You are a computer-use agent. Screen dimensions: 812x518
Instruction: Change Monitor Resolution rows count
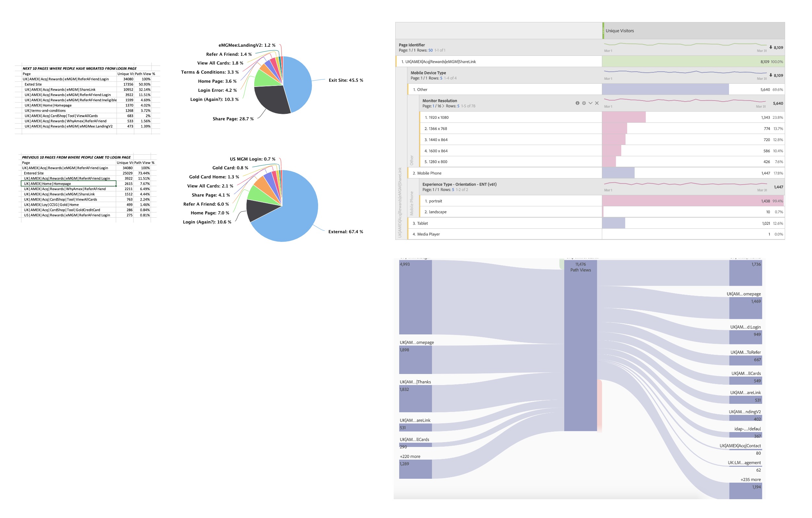click(458, 106)
